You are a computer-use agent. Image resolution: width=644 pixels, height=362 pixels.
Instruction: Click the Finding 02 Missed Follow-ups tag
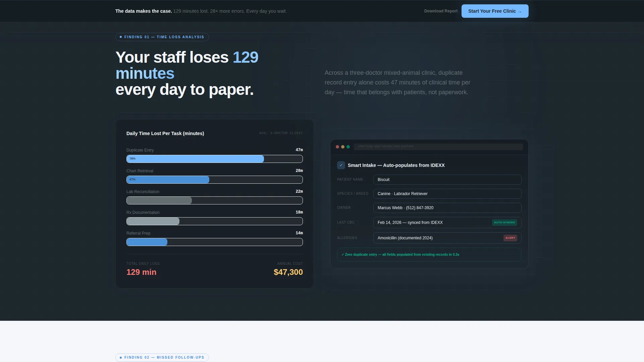point(162,358)
